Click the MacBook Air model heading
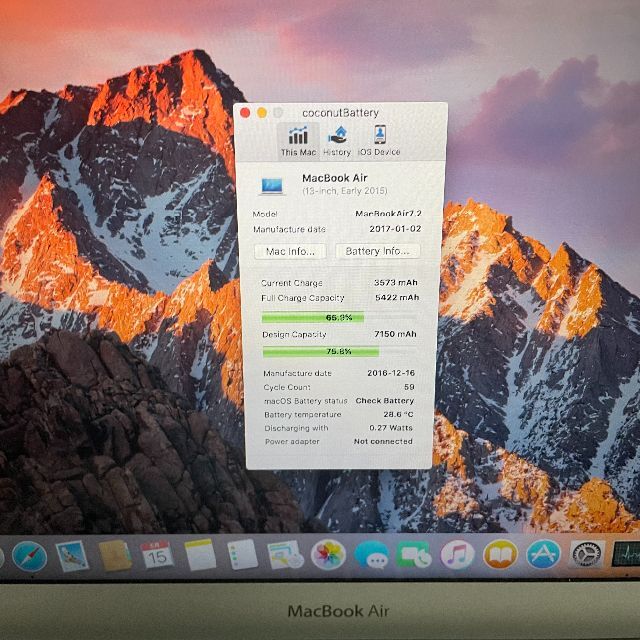This screenshot has width=640, height=640. pos(335,178)
